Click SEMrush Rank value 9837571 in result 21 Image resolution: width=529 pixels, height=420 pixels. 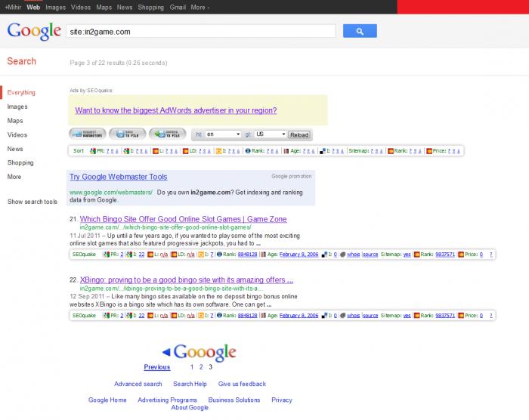point(445,255)
